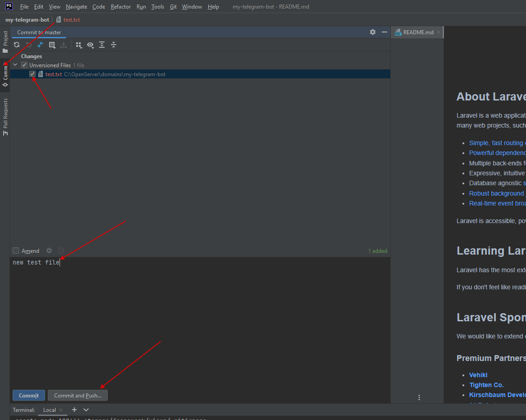Open the Group By icon menu
Viewport: 526px width, 420px height.
[79, 45]
